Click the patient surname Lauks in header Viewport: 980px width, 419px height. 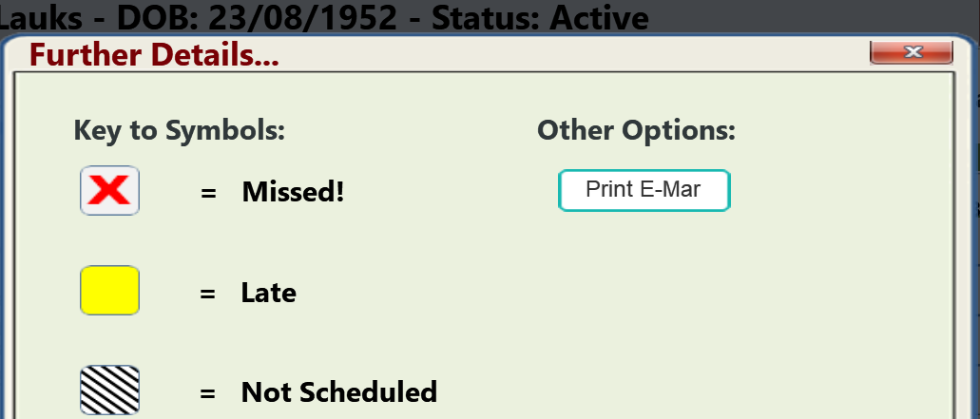41,17
